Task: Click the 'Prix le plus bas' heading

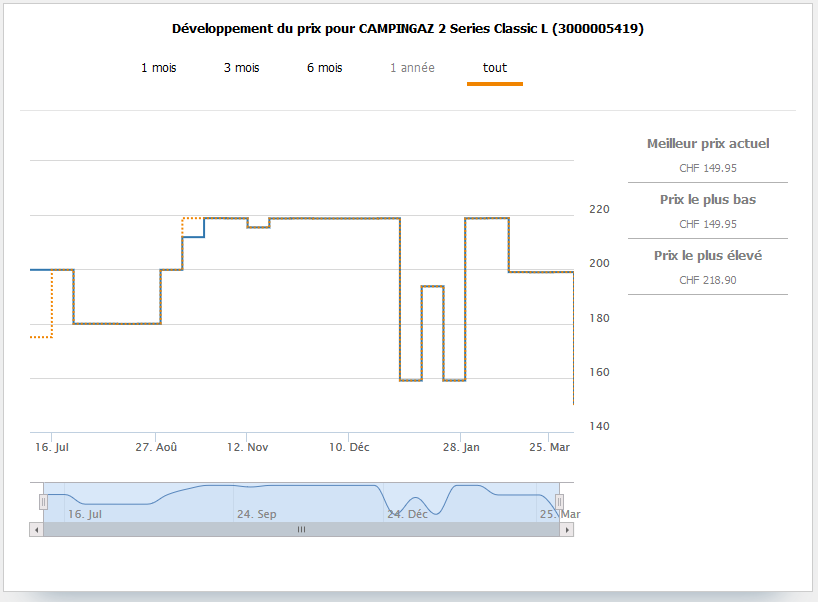Action: (708, 199)
